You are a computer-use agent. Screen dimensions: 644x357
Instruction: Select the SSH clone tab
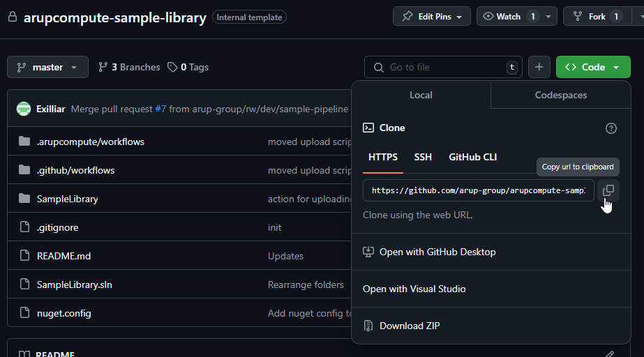(x=423, y=157)
